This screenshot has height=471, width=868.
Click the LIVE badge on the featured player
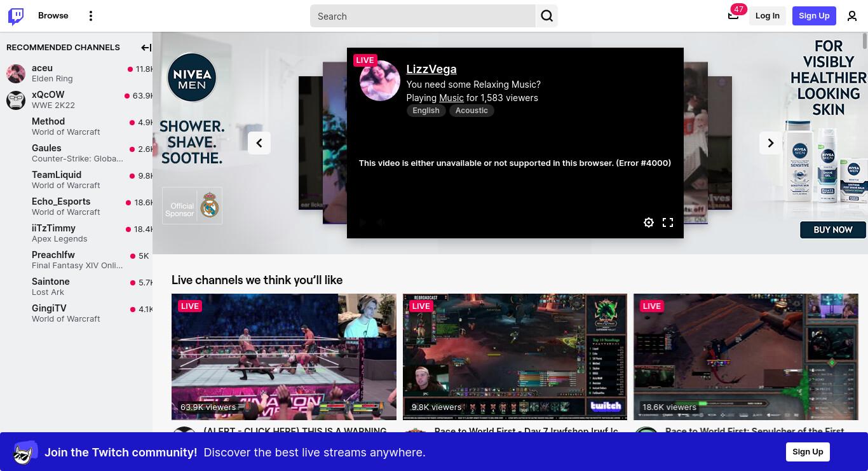click(x=365, y=60)
